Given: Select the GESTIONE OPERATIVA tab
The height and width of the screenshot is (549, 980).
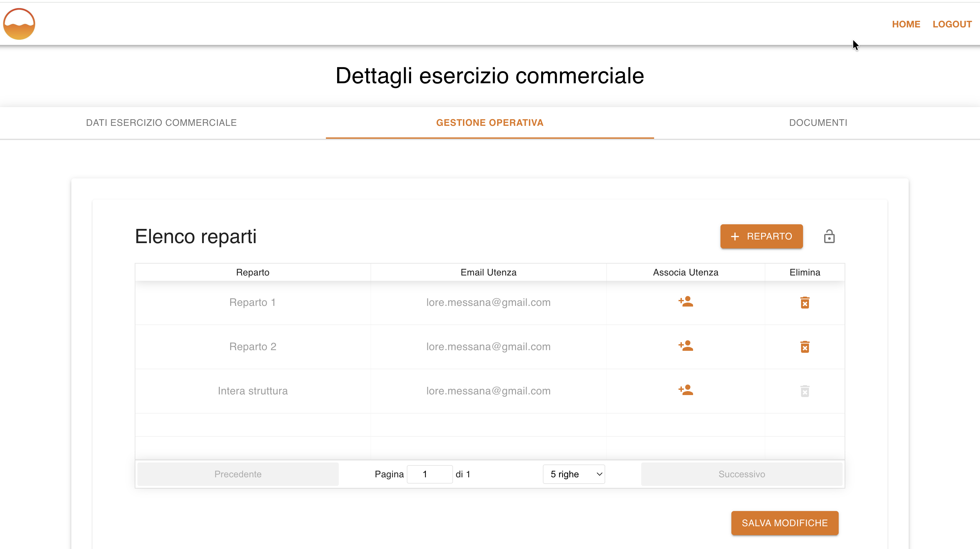Looking at the screenshot, I should coord(490,123).
